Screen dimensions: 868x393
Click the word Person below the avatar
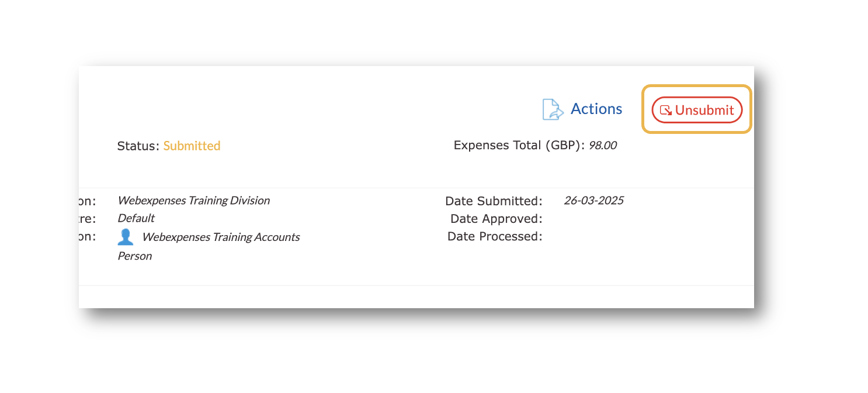(x=134, y=256)
